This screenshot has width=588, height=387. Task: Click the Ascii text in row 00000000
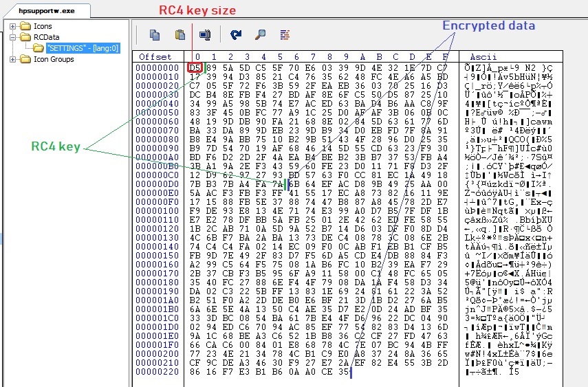(x=508, y=68)
